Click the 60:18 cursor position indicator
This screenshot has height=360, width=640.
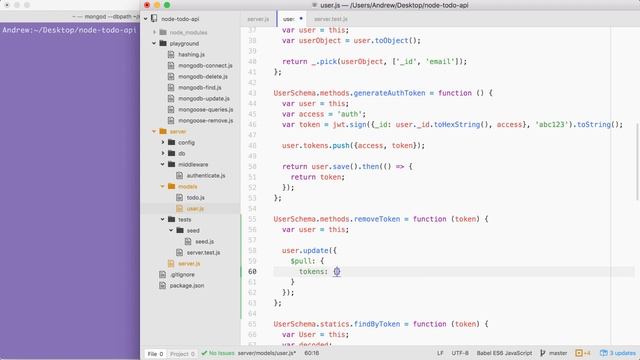coord(312,353)
